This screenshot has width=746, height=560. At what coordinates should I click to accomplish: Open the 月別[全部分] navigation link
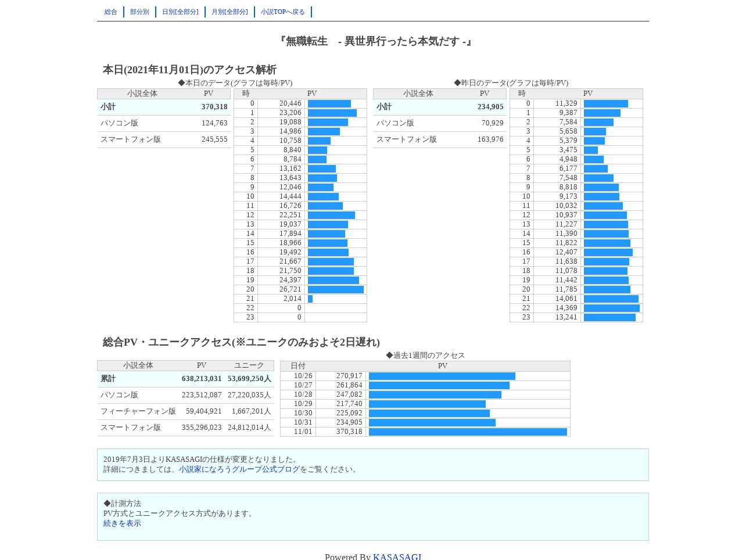point(229,12)
